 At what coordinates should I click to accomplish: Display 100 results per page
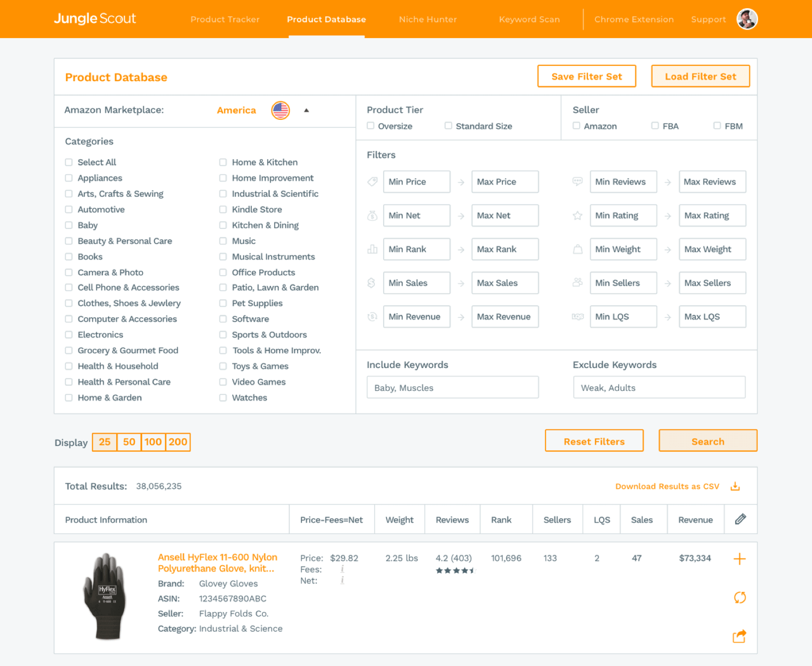click(153, 442)
